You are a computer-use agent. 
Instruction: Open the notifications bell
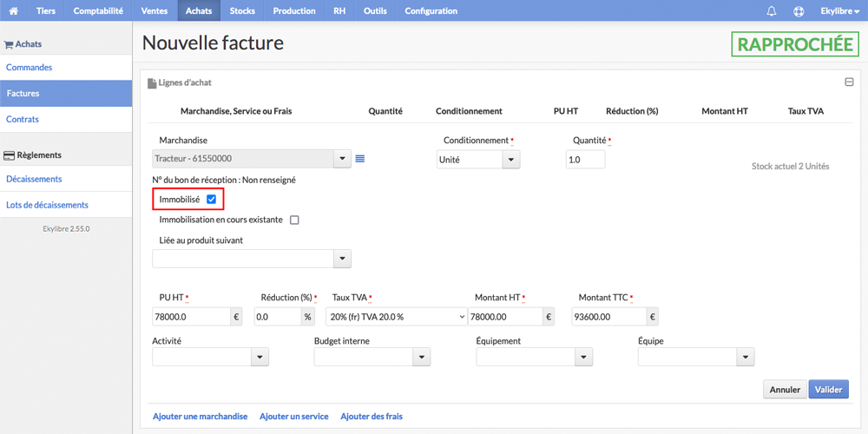point(771,10)
